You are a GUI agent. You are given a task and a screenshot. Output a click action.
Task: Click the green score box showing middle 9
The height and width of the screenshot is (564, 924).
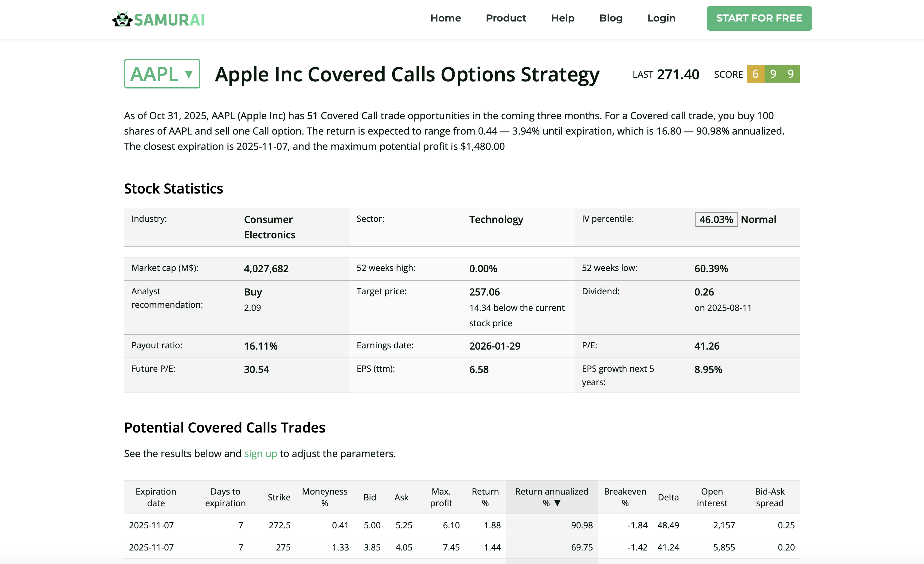click(x=773, y=74)
